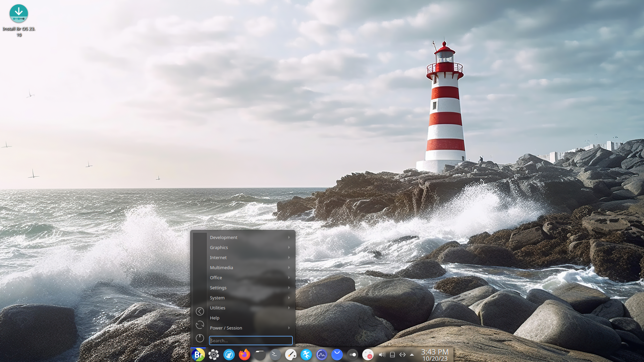Launch Firefox from the taskbar

(x=245, y=355)
